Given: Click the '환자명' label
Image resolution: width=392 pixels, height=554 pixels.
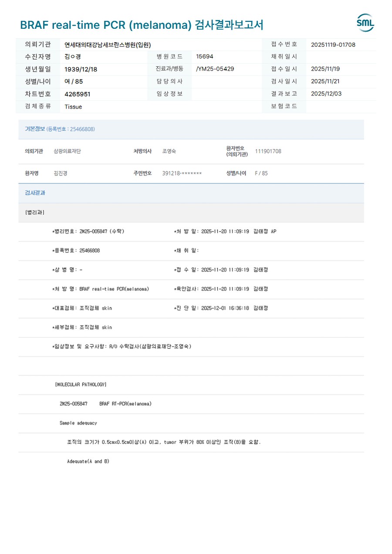Looking at the screenshot, I should click(x=32, y=173).
